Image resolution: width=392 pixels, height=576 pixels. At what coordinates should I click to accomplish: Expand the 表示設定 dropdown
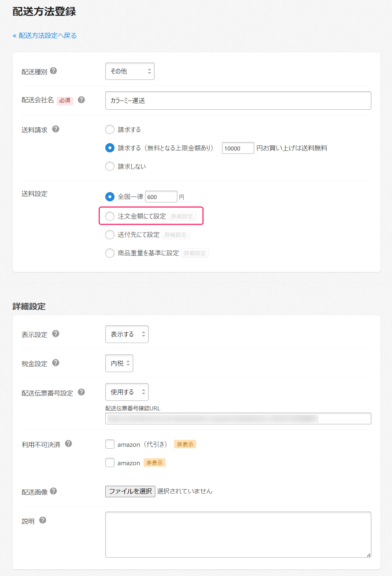pos(127,334)
